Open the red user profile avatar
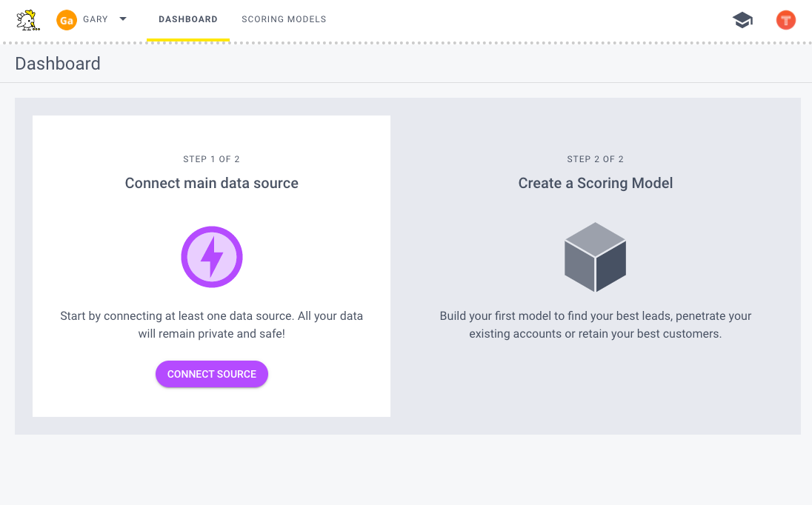This screenshot has height=505, width=812. point(786,20)
